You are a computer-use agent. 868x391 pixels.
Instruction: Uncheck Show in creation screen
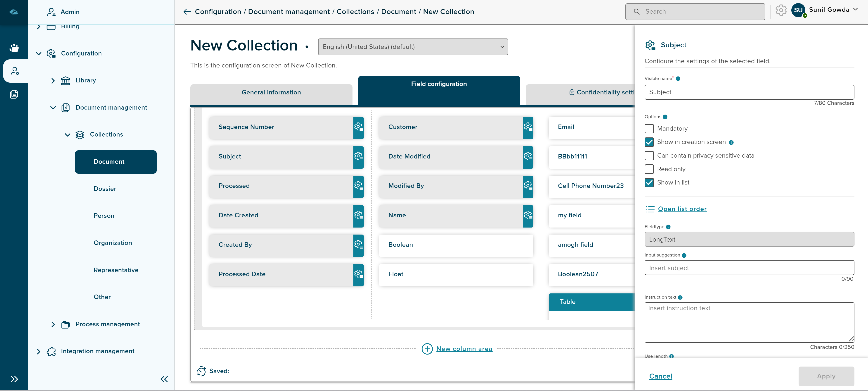click(649, 142)
